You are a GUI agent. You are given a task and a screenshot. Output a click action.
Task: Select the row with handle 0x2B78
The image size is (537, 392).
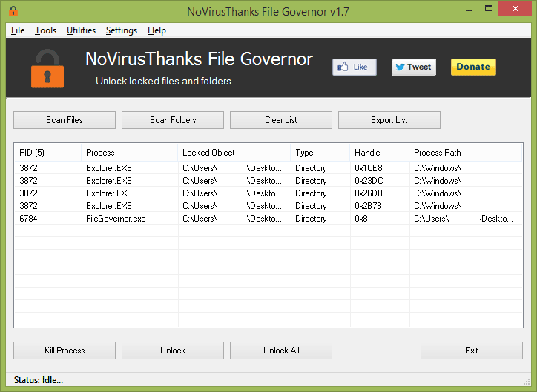(268, 206)
